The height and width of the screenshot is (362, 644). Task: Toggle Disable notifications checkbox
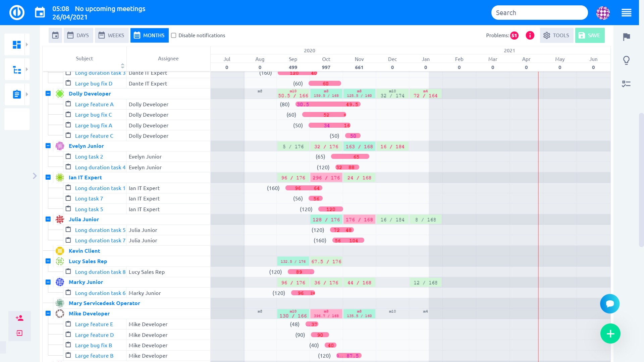point(174,36)
